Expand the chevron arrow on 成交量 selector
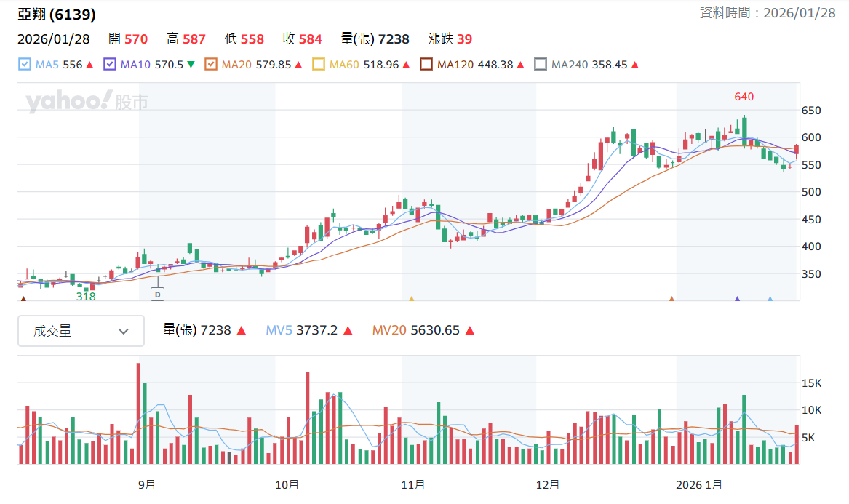Viewport: 849px width, 504px height. tap(124, 332)
